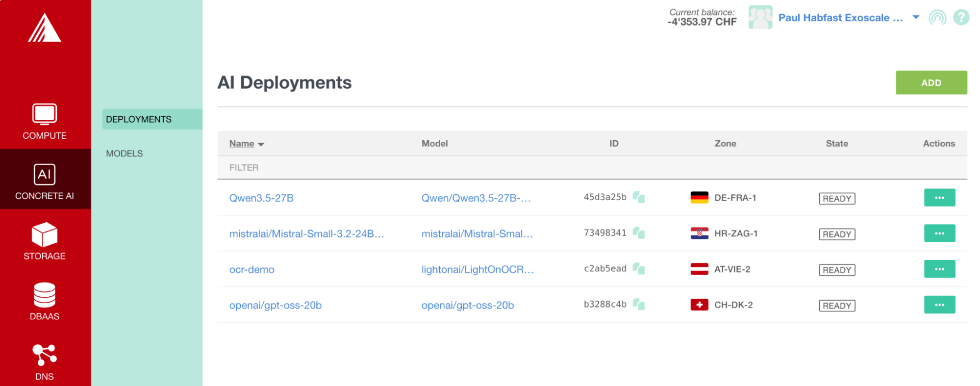Copy the ID c2ab5ead

tap(639, 269)
